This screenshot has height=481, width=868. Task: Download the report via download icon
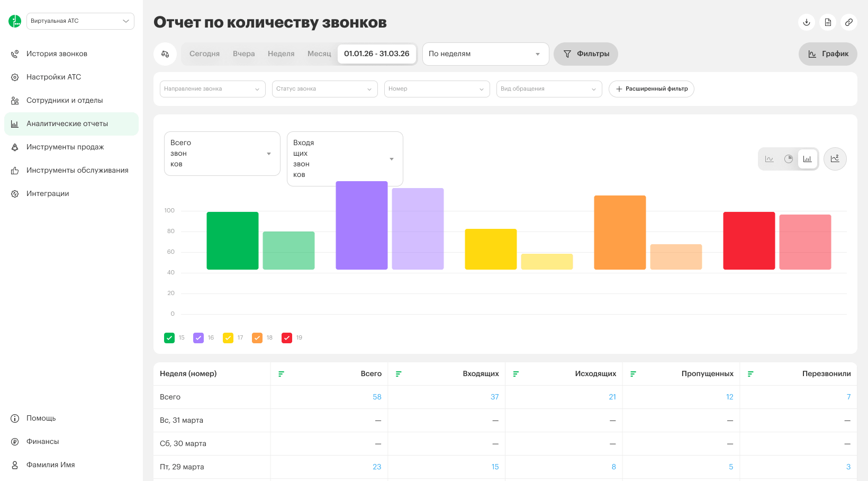click(807, 22)
